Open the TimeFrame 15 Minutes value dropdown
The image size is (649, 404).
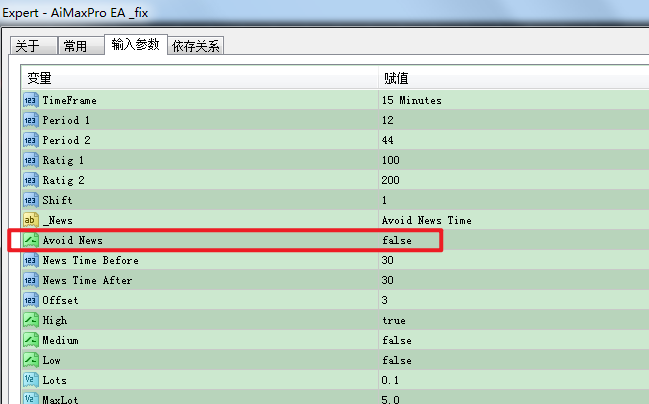pos(411,100)
